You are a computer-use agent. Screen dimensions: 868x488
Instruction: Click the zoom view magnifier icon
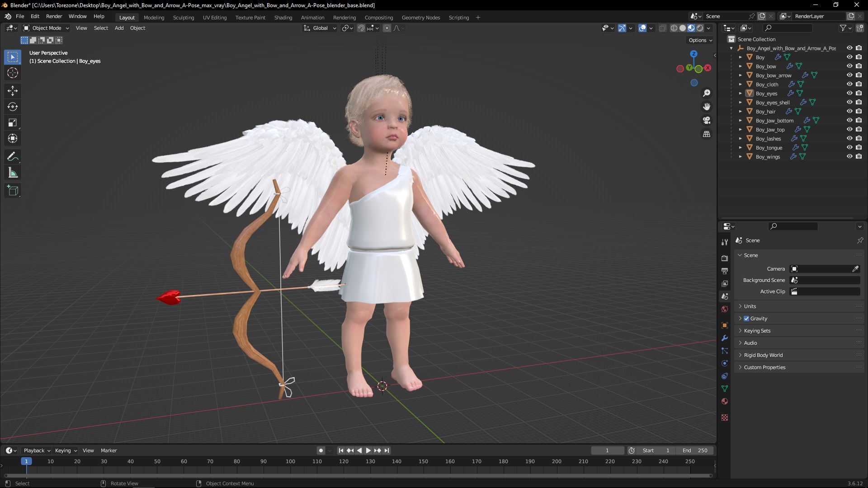pos(707,93)
